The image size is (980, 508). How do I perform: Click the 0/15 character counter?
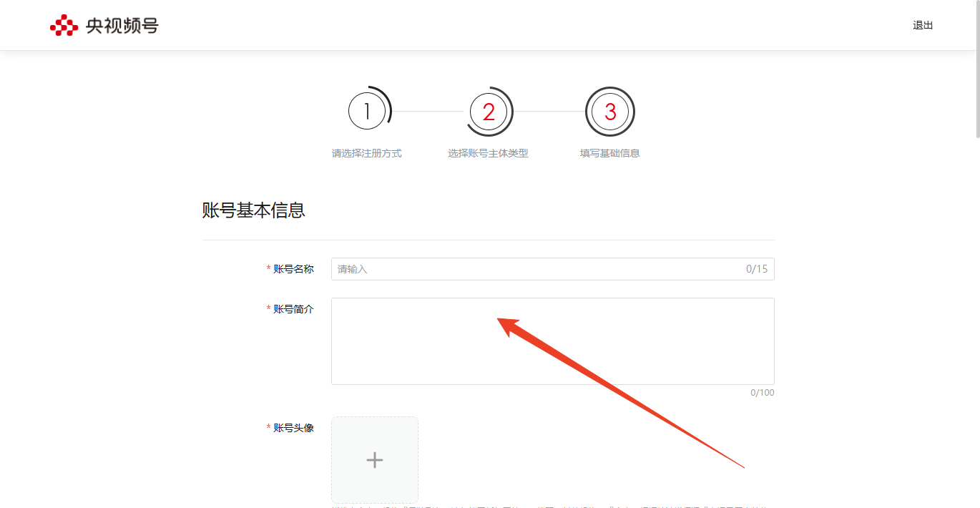coord(757,269)
